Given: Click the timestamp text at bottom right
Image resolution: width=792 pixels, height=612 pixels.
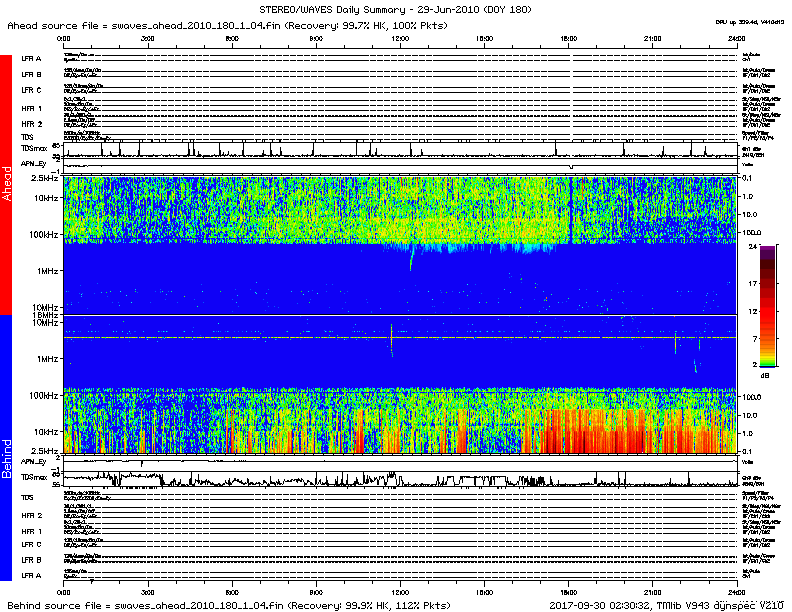Looking at the screenshot, I should [x=666, y=605].
